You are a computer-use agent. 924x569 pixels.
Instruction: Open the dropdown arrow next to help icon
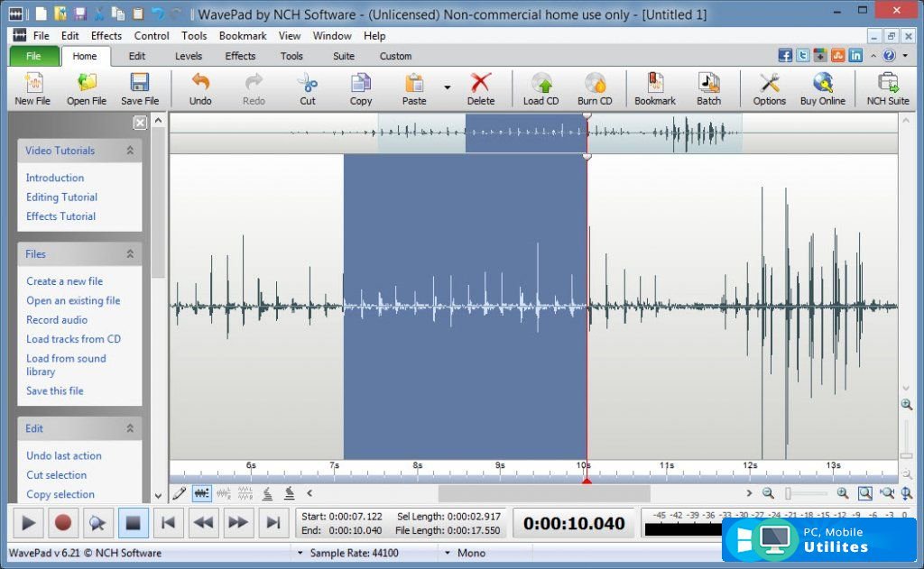click(x=905, y=55)
